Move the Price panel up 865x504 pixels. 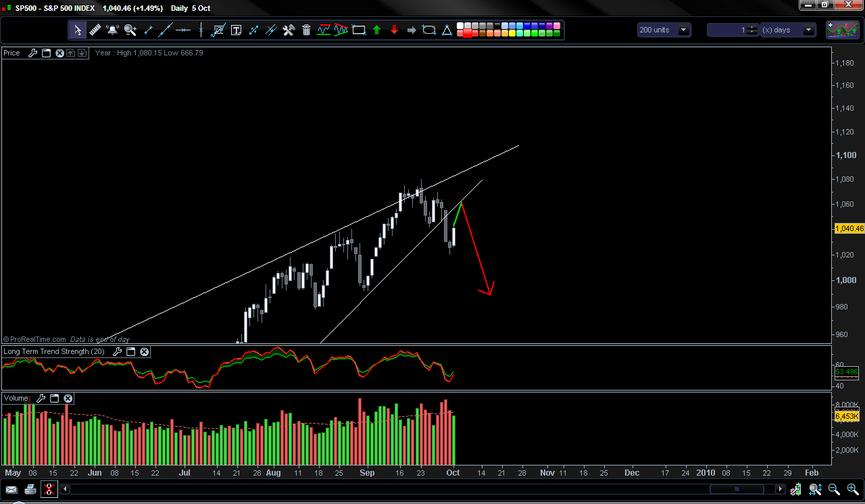point(71,53)
